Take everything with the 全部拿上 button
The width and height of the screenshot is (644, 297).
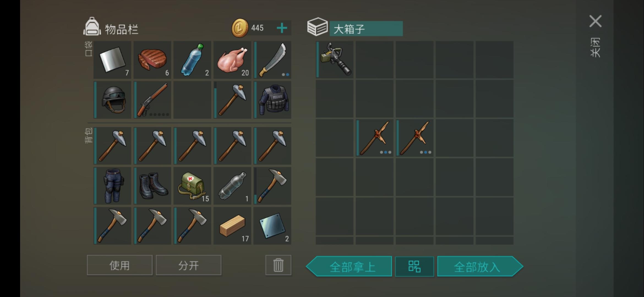click(349, 266)
